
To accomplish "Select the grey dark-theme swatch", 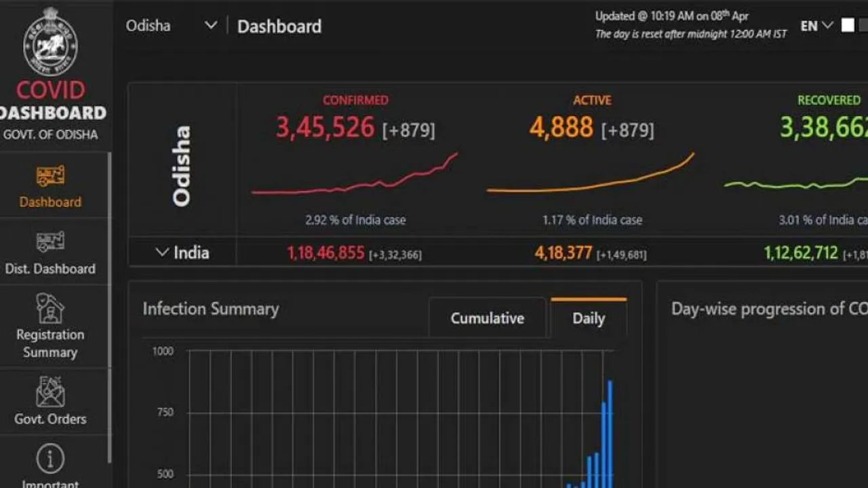I will coord(863,26).
